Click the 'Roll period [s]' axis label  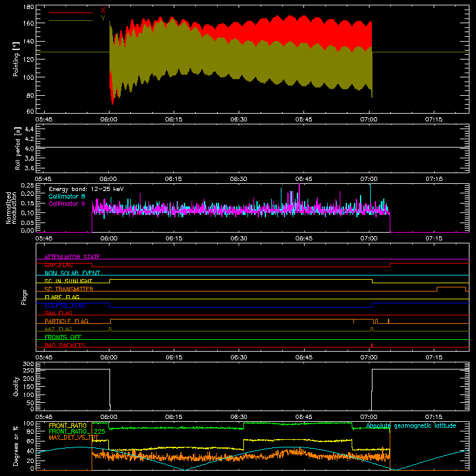(18, 148)
